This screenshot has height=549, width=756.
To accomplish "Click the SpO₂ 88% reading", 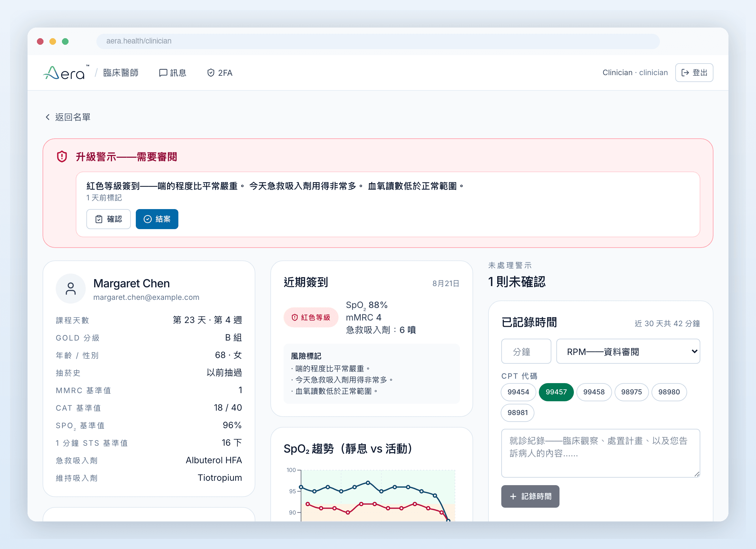I will coord(367,305).
